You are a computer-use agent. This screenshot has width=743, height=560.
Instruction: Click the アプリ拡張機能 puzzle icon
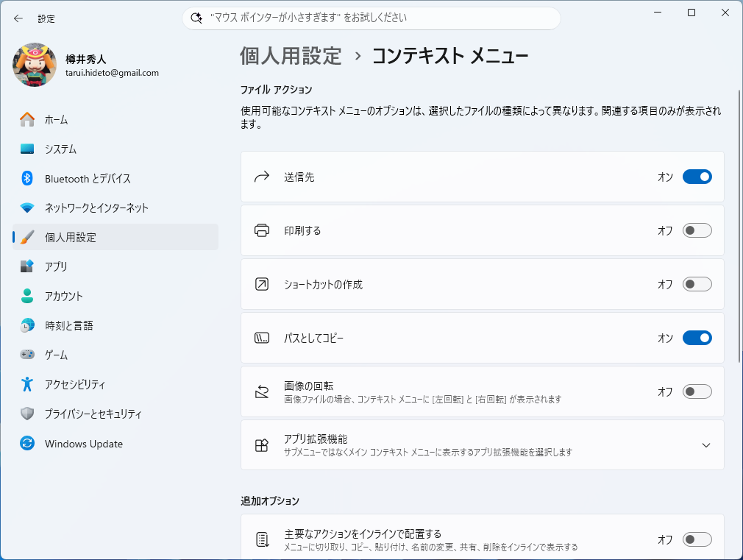[x=262, y=445]
